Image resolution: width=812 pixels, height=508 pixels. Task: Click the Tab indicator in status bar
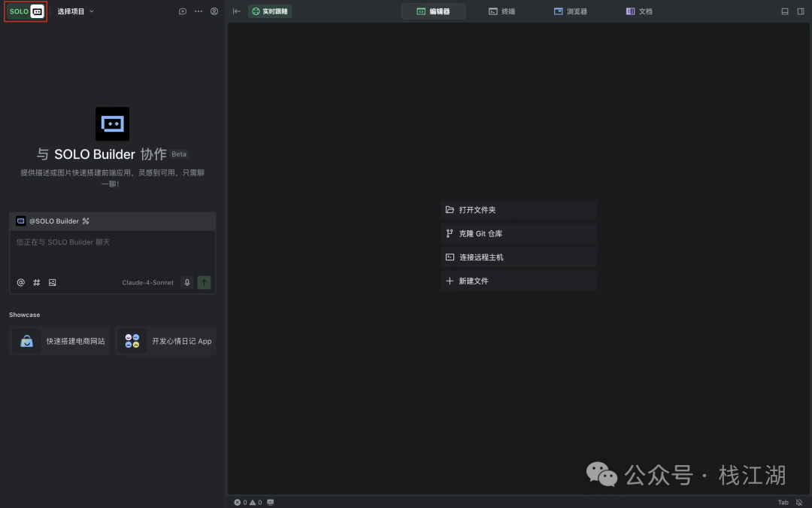783,502
